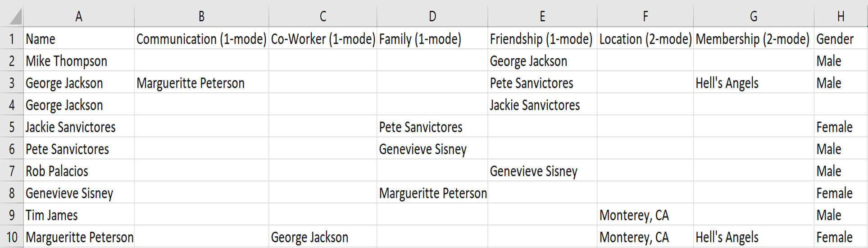Select column A header

point(79,17)
